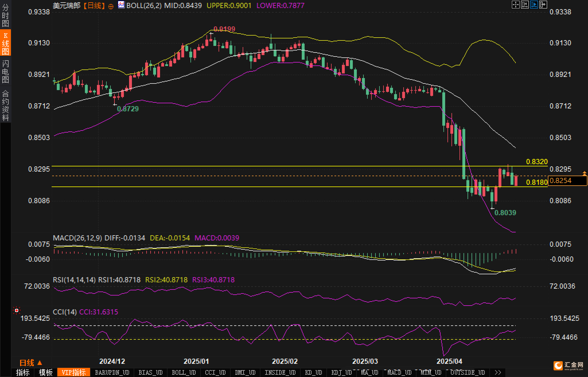The width and height of the screenshot is (588, 377).
Task: Apply the MTM_UD indicator
Action: (431, 372)
